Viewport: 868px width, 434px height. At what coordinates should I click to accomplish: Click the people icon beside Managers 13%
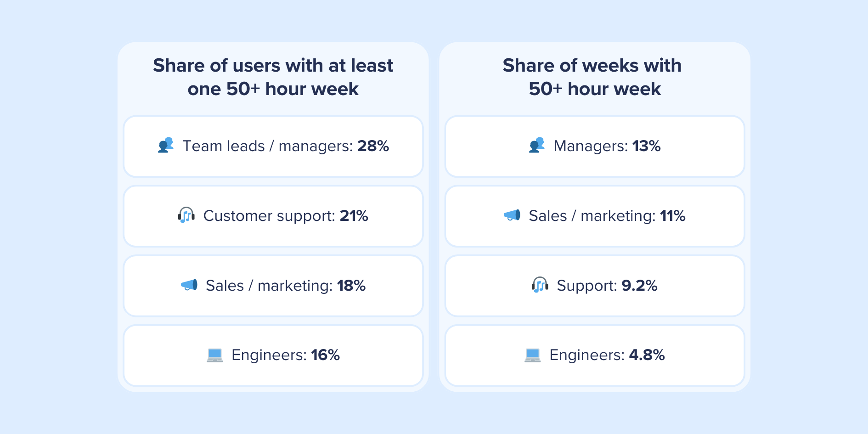click(536, 145)
